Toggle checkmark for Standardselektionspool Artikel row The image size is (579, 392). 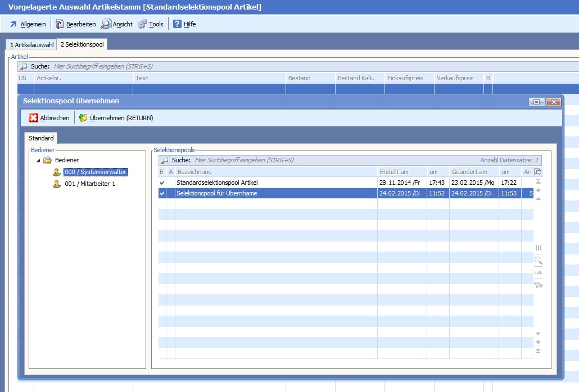(162, 183)
